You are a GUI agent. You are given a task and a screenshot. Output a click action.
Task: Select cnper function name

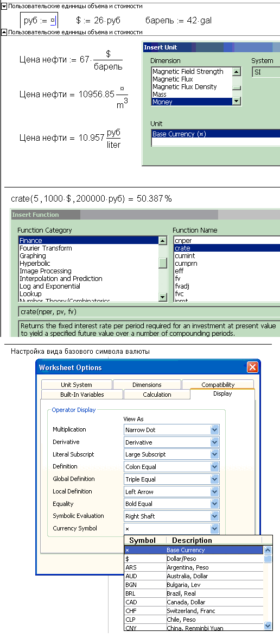pyautogui.click(x=227, y=240)
